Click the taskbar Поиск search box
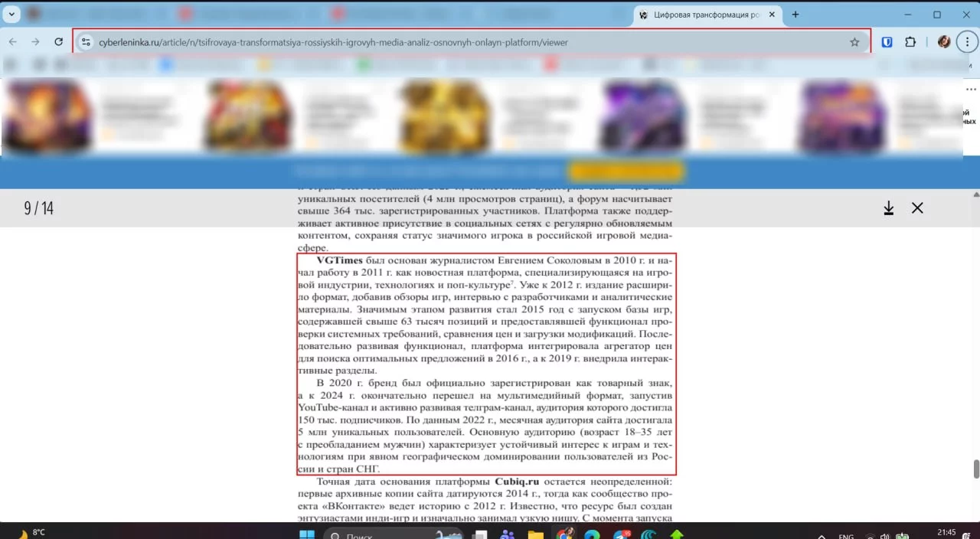The width and height of the screenshot is (980, 539). pyautogui.click(x=394, y=534)
